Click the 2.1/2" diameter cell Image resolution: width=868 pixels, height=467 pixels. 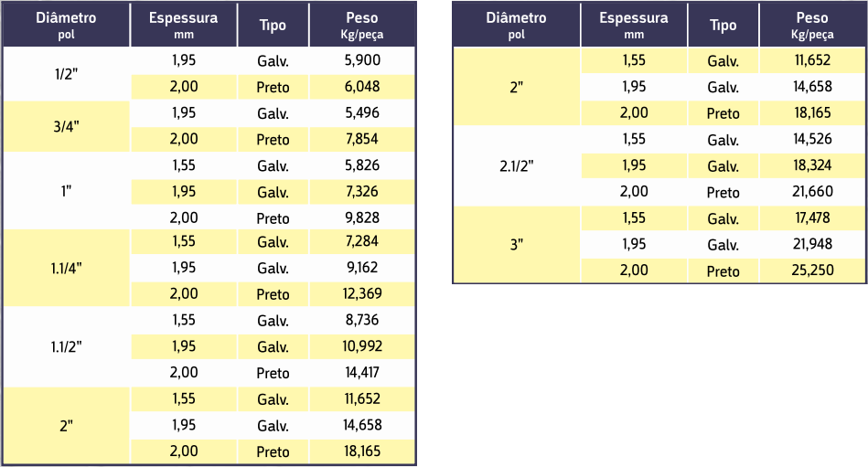[517, 166]
